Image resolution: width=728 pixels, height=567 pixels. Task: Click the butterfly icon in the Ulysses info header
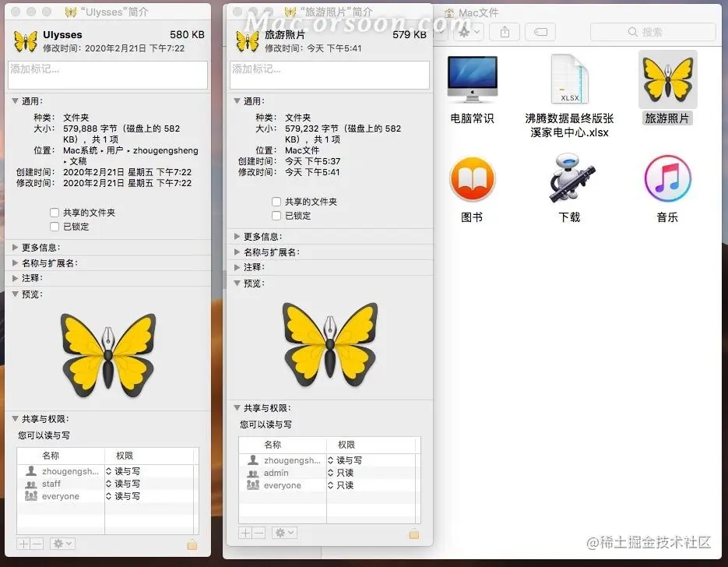click(x=26, y=41)
